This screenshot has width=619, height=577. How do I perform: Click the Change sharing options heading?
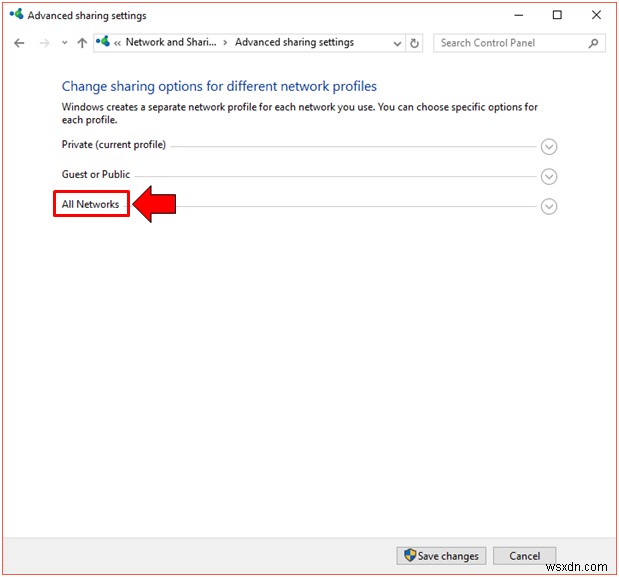click(x=219, y=86)
